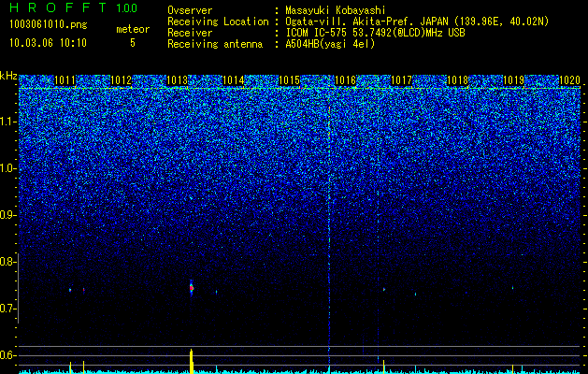Screen dimensions: 588x374
Task: Click the 1020 time axis label
Action: (x=569, y=80)
